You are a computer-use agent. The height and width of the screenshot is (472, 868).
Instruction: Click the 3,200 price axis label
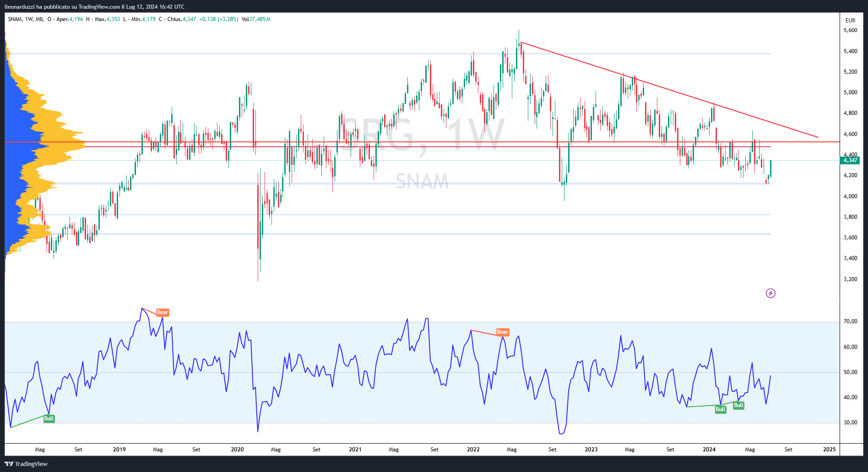click(x=850, y=279)
